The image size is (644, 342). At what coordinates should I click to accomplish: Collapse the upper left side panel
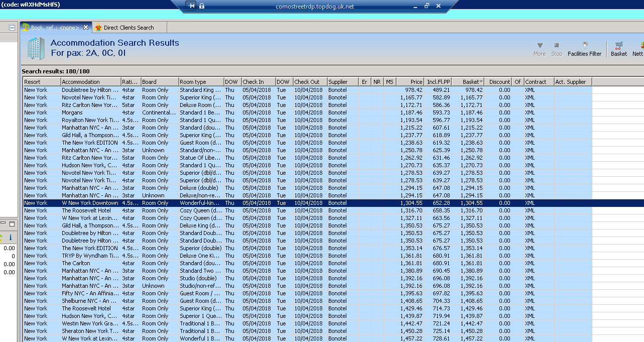(x=12, y=28)
